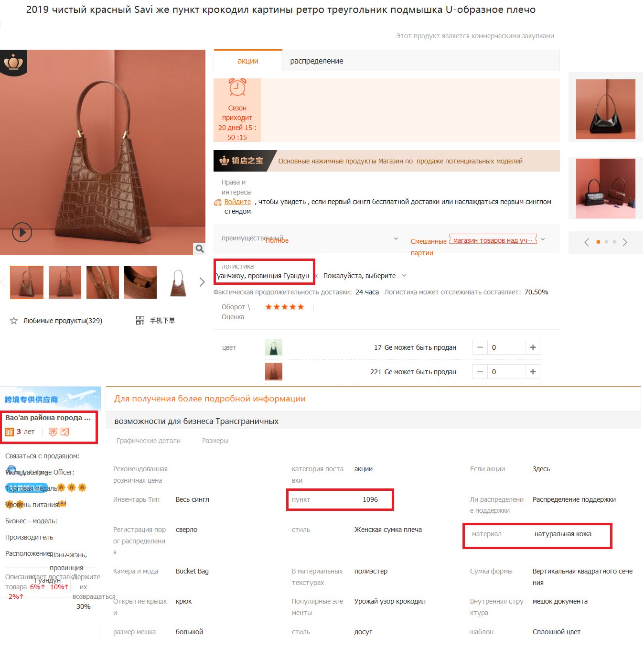Click the crown badge on product image

13,62
